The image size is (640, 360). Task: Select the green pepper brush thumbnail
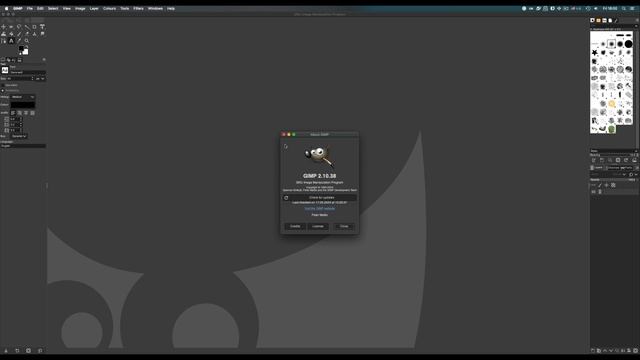611,129
